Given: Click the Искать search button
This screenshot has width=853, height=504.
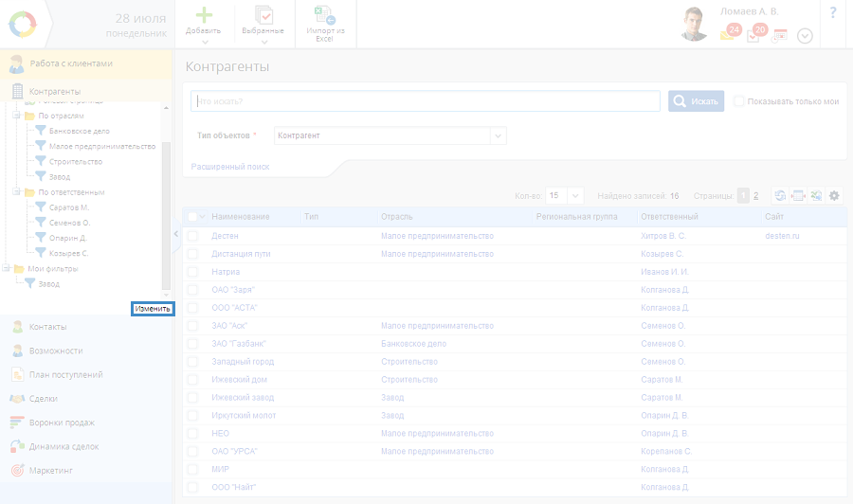Looking at the screenshot, I should (697, 101).
